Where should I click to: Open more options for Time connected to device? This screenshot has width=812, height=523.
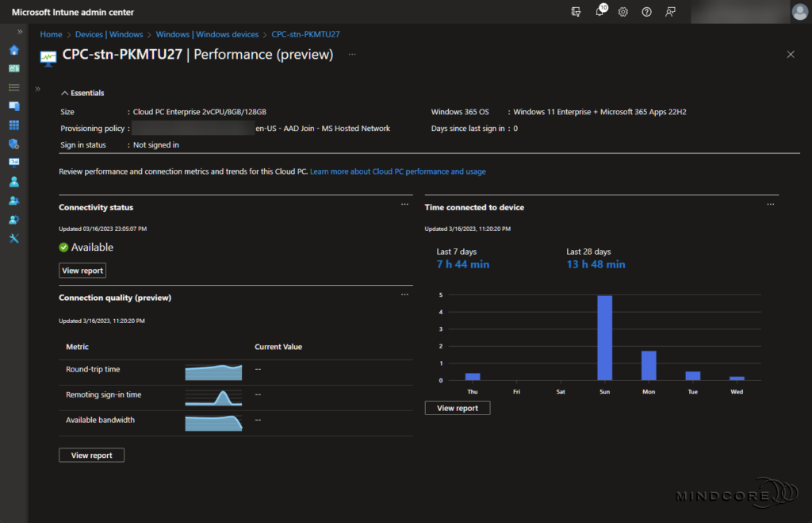(770, 204)
